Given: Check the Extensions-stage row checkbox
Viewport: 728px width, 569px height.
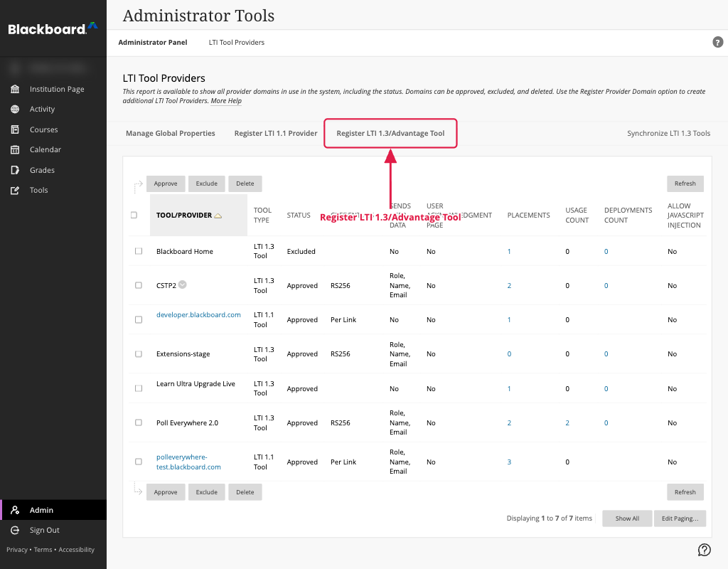Looking at the screenshot, I should tap(139, 354).
